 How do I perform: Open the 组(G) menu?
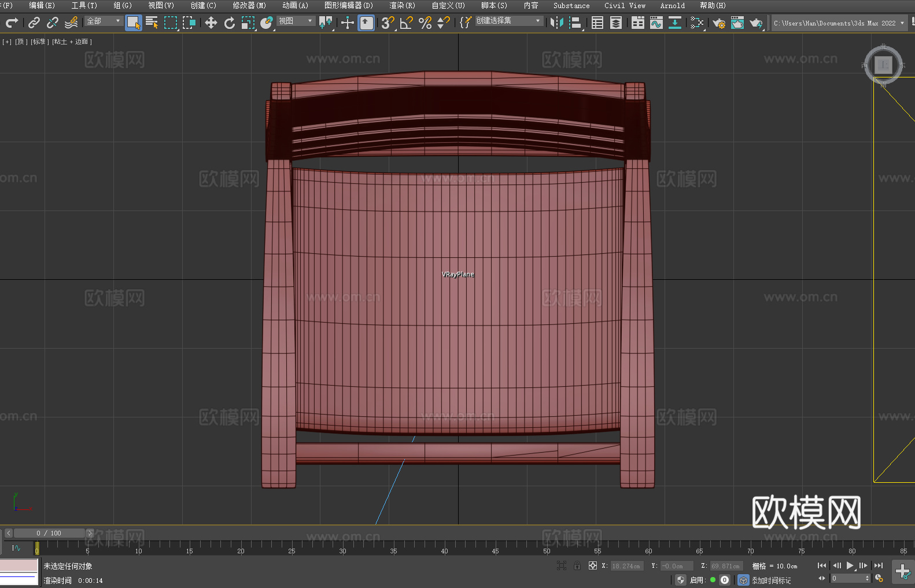[123, 5]
